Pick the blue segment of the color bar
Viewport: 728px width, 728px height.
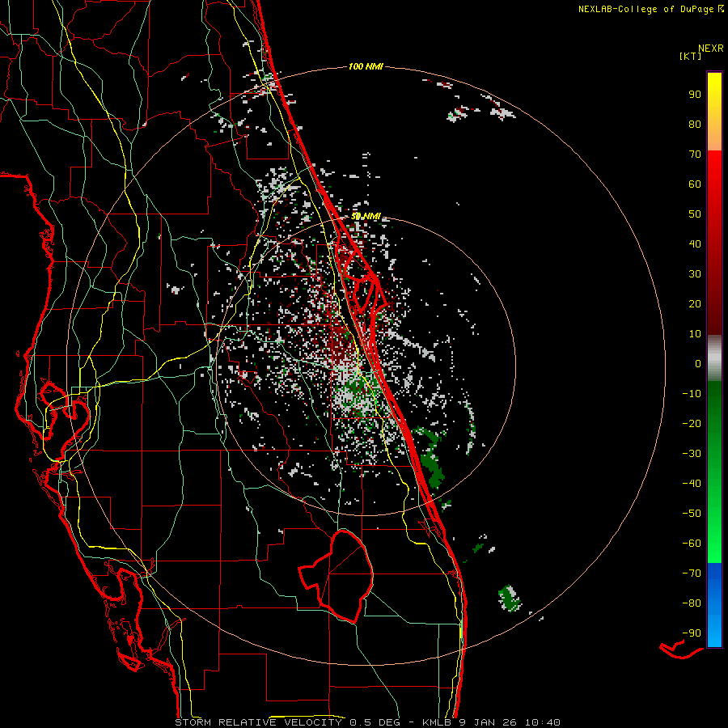tap(714, 603)
